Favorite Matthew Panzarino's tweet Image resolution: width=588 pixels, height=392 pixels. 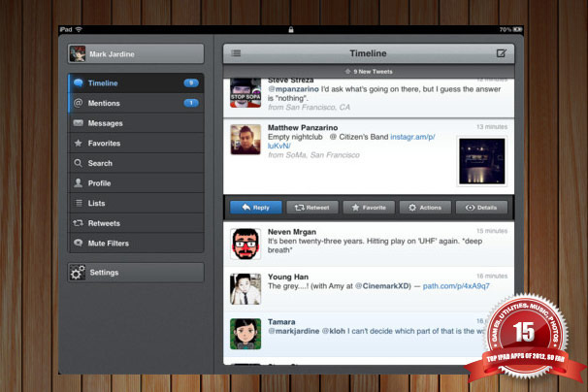[x=369, y=208]
